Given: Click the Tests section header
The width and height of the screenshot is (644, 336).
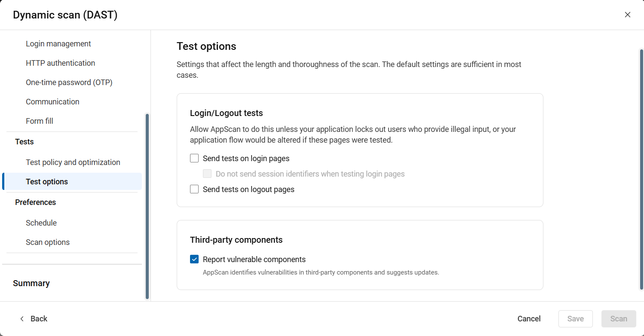Looking at the screenshot, I should pos(25,142).
